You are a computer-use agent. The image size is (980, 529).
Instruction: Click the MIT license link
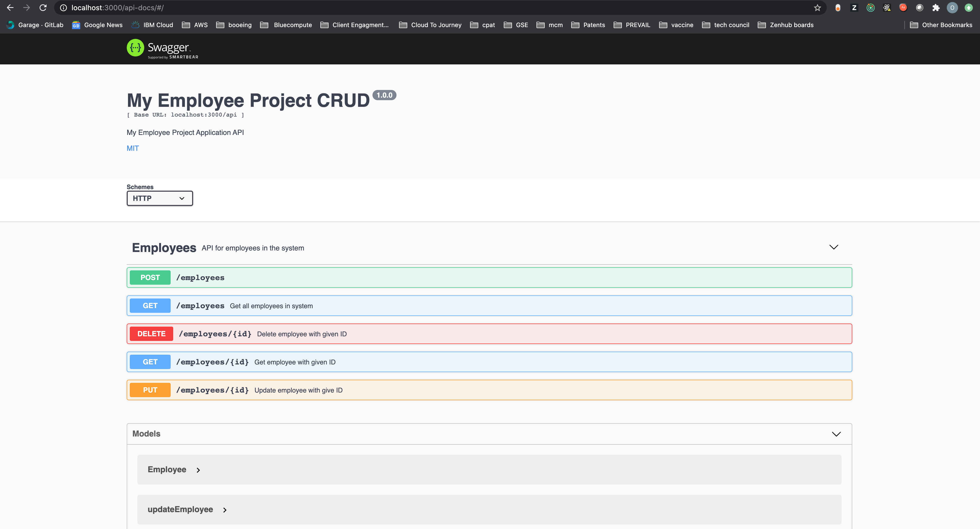pos(132,148)
